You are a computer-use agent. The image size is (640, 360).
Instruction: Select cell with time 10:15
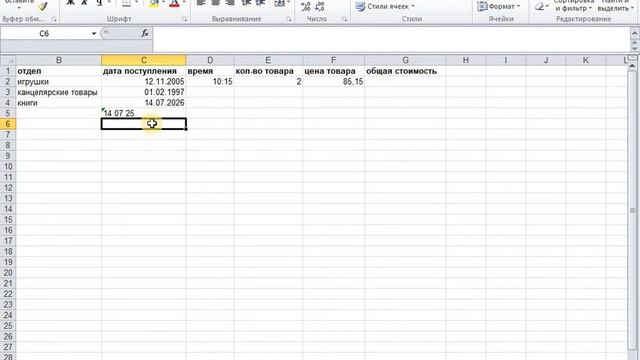coord(210,82)
